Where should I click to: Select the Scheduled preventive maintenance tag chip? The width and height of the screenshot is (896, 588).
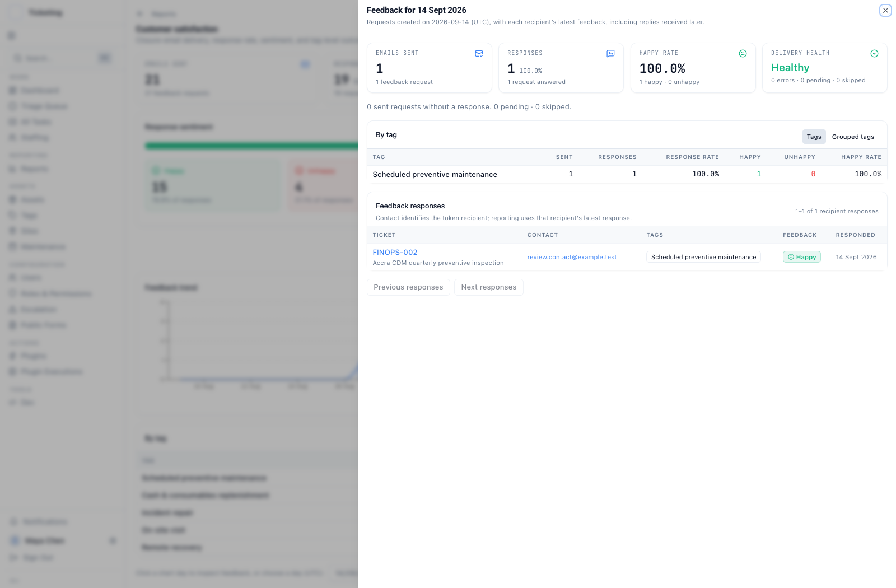pos(703,257)
